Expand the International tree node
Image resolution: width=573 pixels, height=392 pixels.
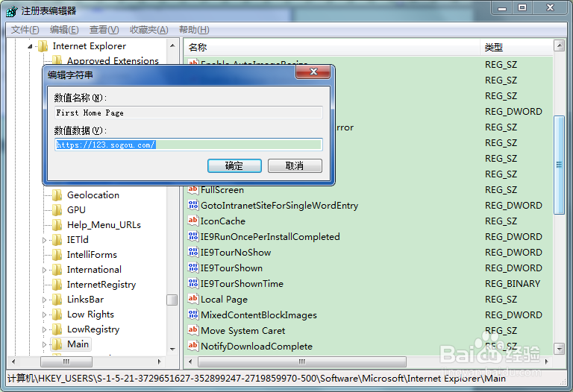44,270
